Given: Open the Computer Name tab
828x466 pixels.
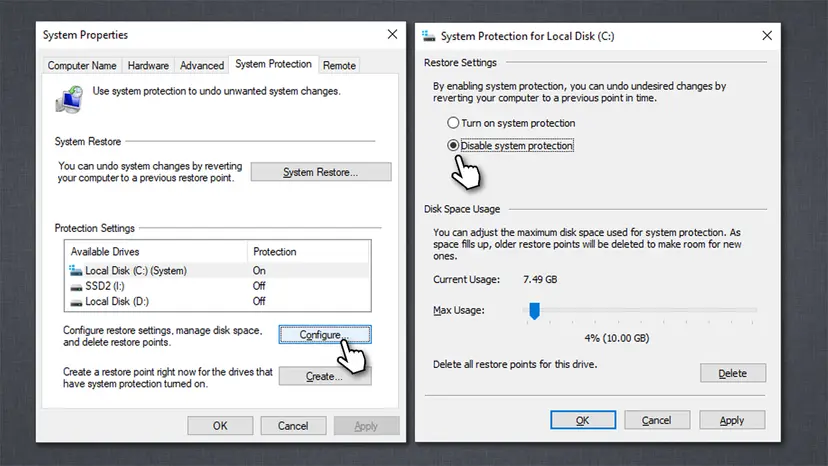Looking at the screenshot, I should [x=82, y=66].
